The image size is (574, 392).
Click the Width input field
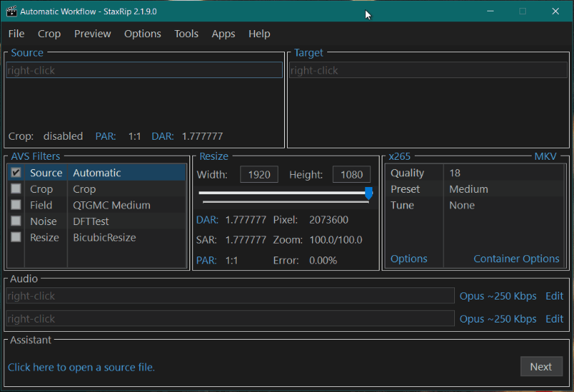(259, 174)
